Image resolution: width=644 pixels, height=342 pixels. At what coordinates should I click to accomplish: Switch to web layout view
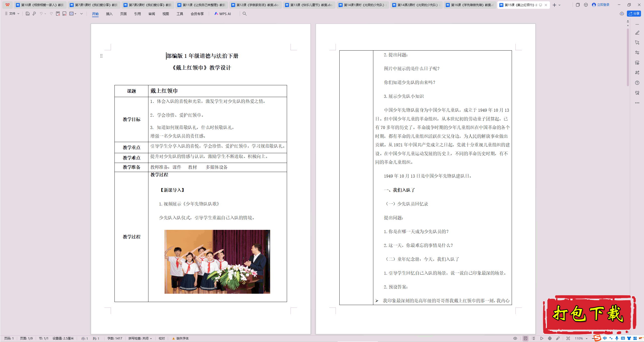pos(550,338)
